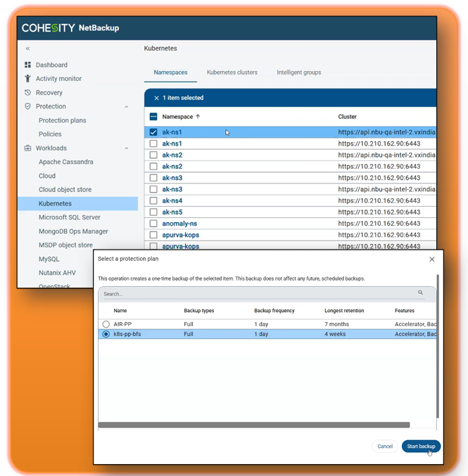Screen dimensions: 468x476
Task: Open MSDP object store workload
Action: click(65, 245)
